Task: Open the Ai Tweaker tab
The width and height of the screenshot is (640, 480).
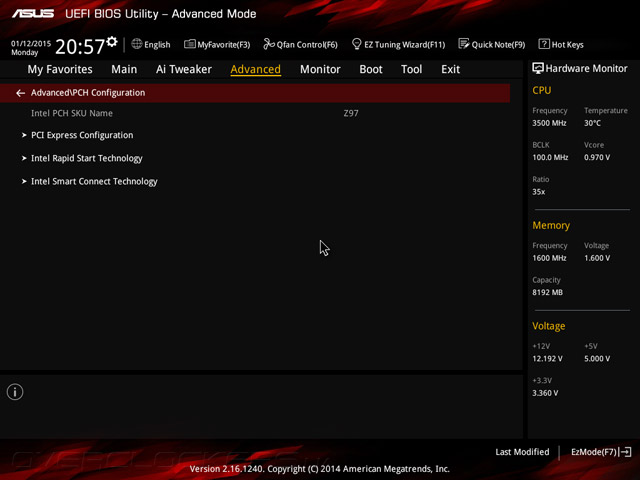Action: point(184,69)
